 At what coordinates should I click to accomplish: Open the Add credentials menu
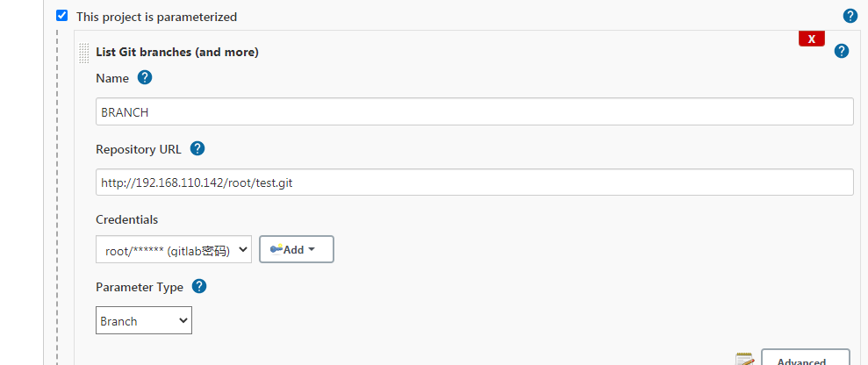point(296,250)
